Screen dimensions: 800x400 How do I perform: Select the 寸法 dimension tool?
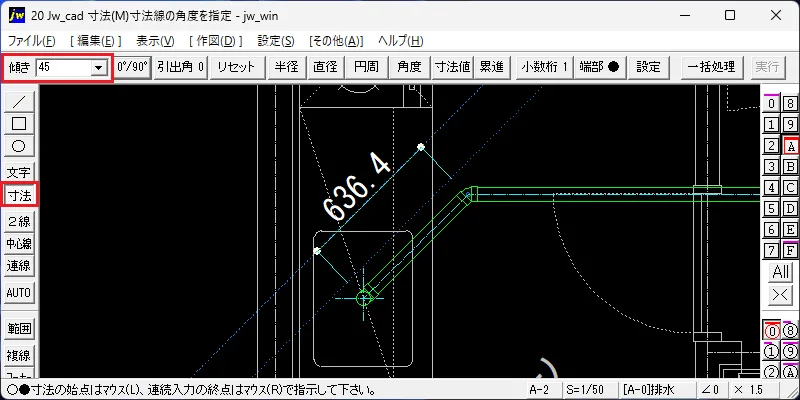click(19, 195)
